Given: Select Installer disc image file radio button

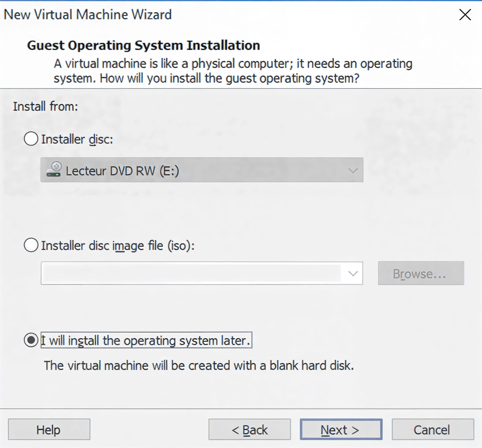Looking at the screenshot, I should 31,245.
